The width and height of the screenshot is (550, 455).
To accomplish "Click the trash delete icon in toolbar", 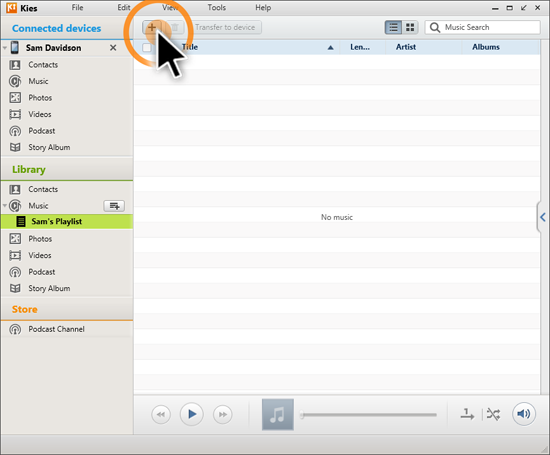I will (x=175, y=27).
